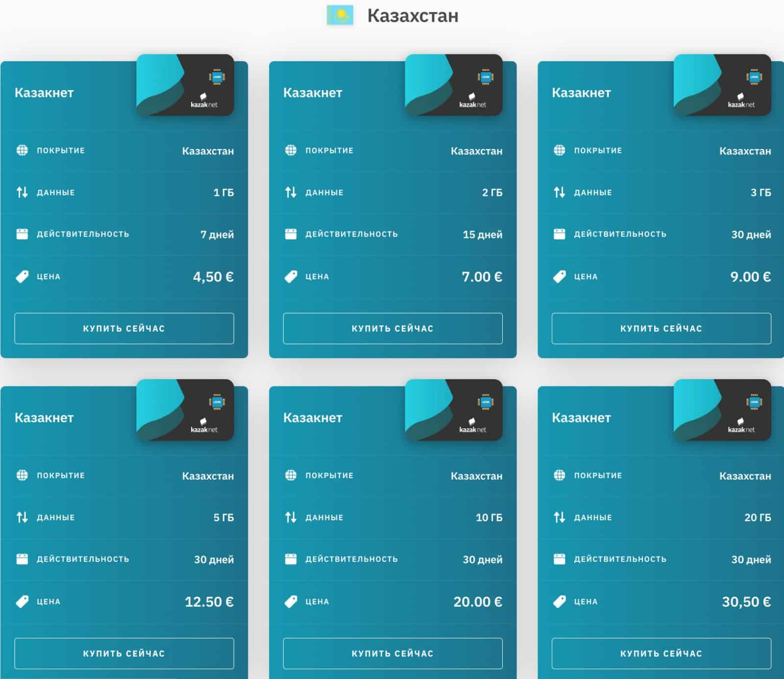Click the Казакнет title on the 30,50 € card

pyautogui.click(x=581, y=417)
